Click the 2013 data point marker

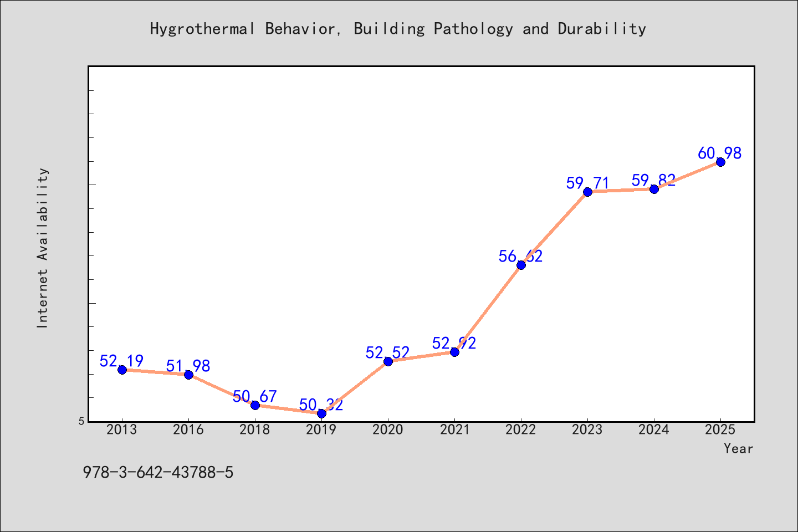pos(122,370)
